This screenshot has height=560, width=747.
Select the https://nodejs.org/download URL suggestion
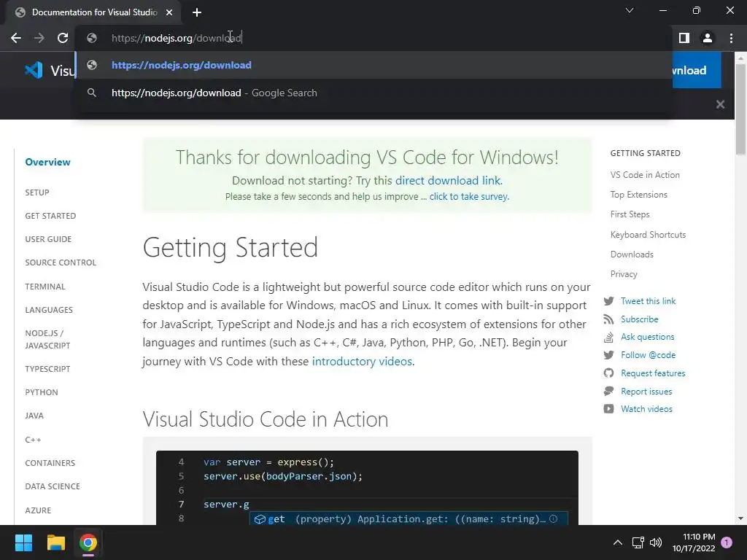[x=374, y=65]
